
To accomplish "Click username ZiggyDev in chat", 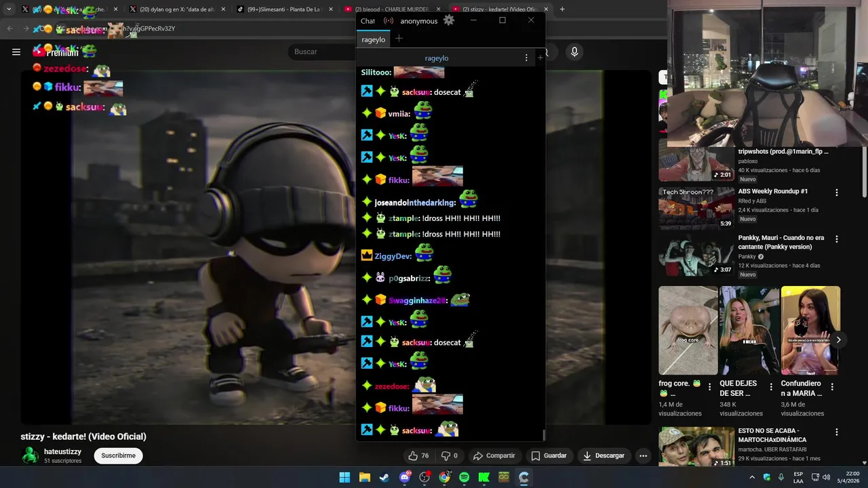I will (x=393, y=256).
